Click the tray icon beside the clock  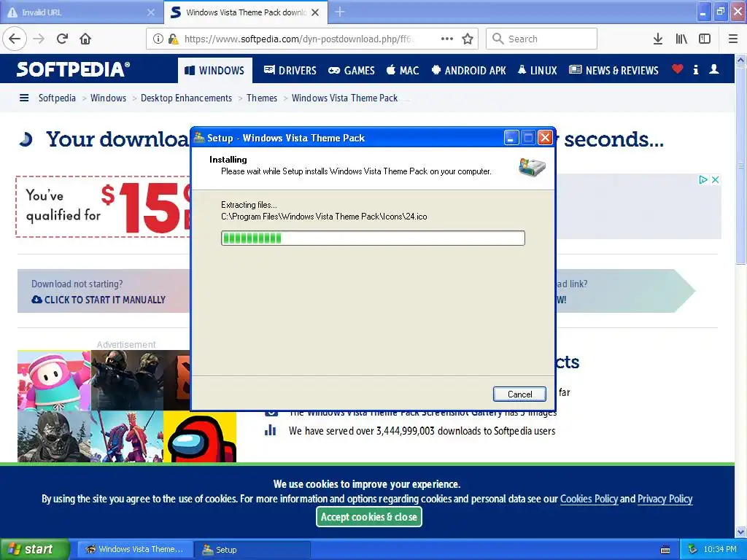[x=692, y=550]
